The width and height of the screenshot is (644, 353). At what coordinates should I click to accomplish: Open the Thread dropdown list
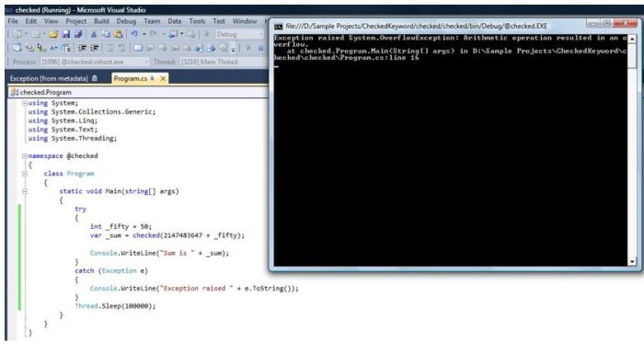(x=224, y=62)
